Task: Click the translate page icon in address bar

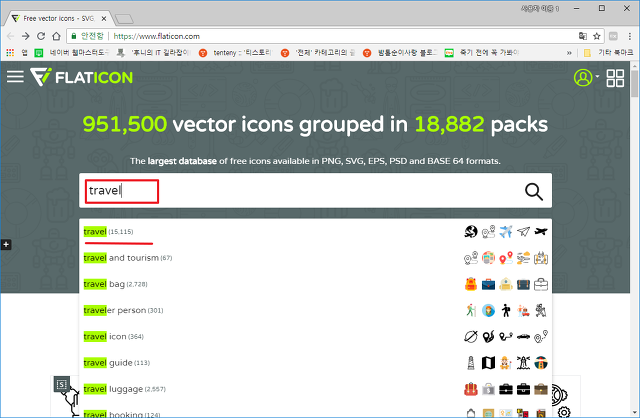Action: tap(583, 36)
